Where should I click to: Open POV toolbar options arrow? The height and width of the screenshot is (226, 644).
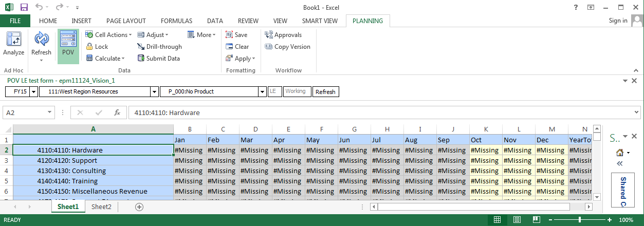pyautogui.click(x=625, y=81)
